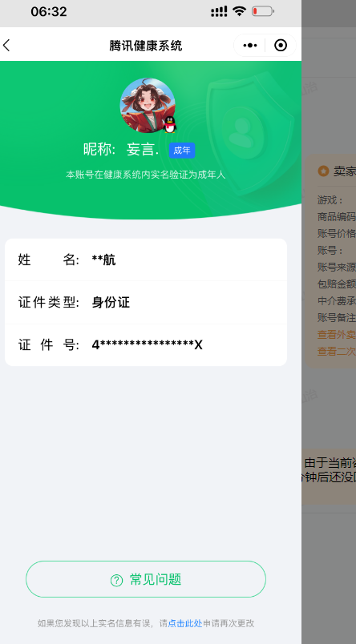Click the 账号价格 row in background window
The image size is (356, 644).
[x=336, y=233]
